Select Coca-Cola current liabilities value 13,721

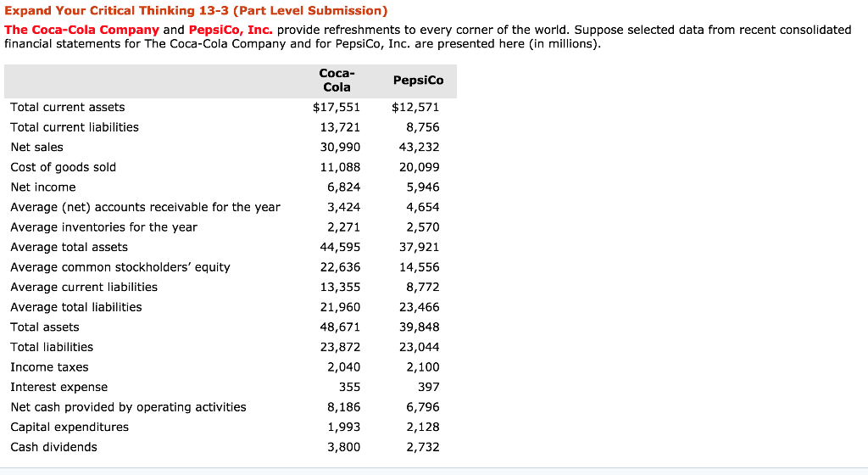[x=340, y=127]
